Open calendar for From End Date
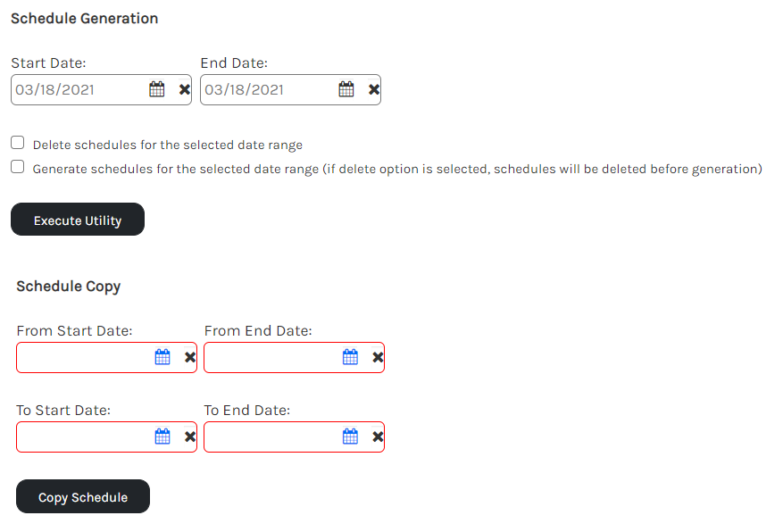The width and height of the screenshot is (783, 532). point(351,357)
